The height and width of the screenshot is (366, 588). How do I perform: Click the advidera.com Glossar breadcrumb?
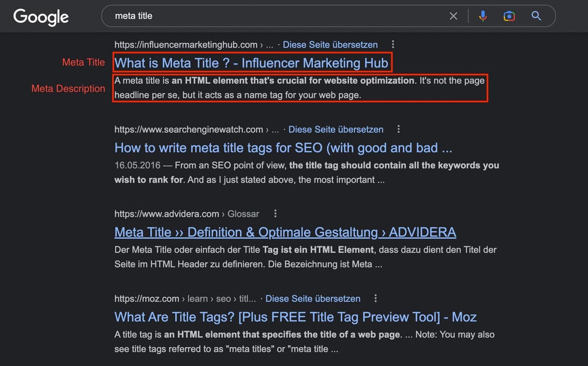pos(186,213)
